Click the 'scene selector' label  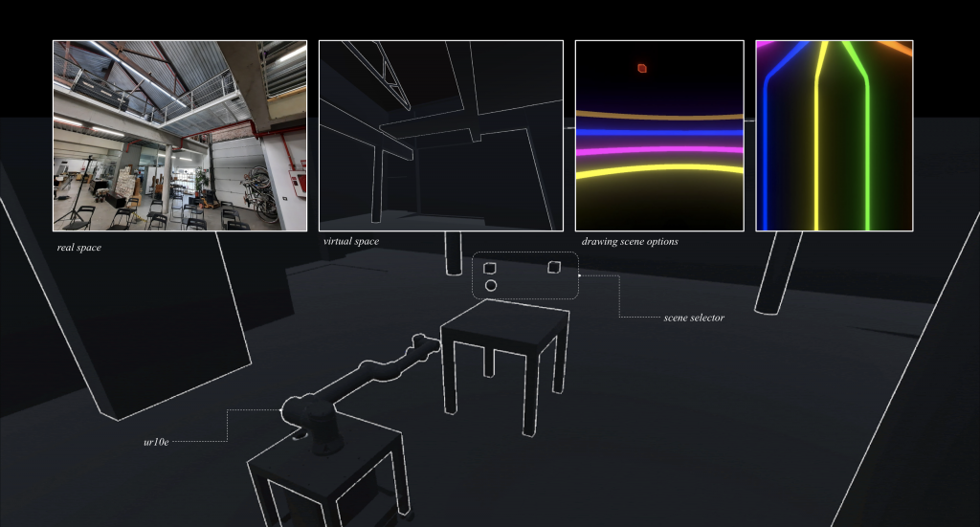[x=694, y=317]
